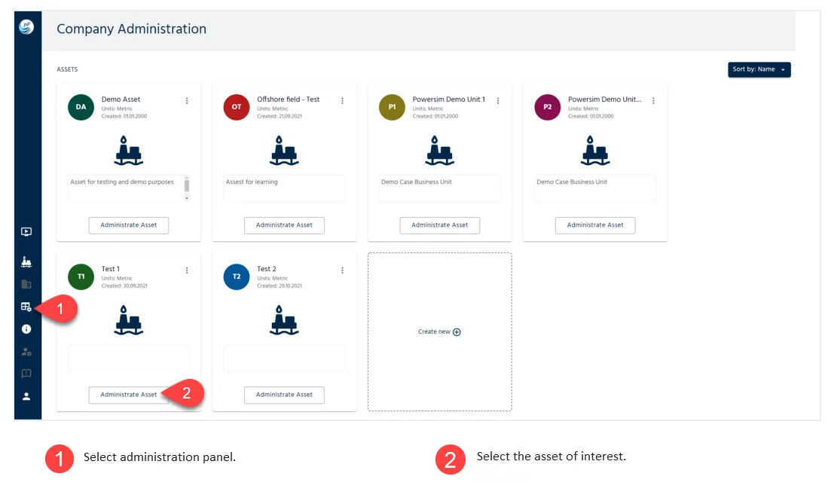Image resolution: width=831 pixels, height=504 pixels.
Task: Expand the kebab menu on Powersim Demo Unit 1
Action: 497,99
